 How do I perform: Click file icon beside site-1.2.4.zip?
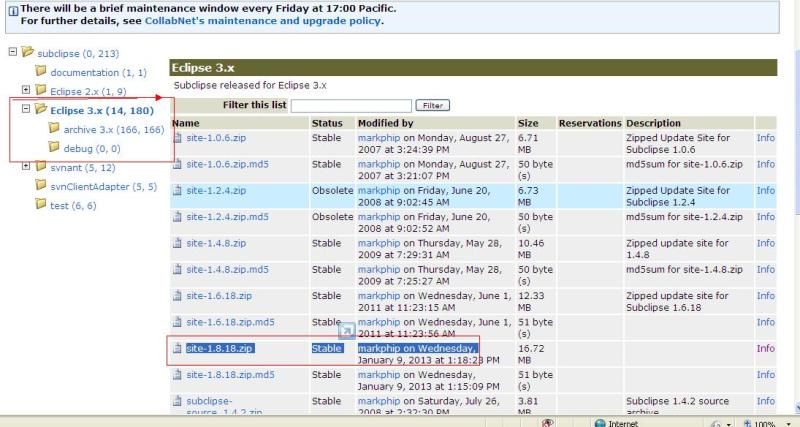click(178, 190)
